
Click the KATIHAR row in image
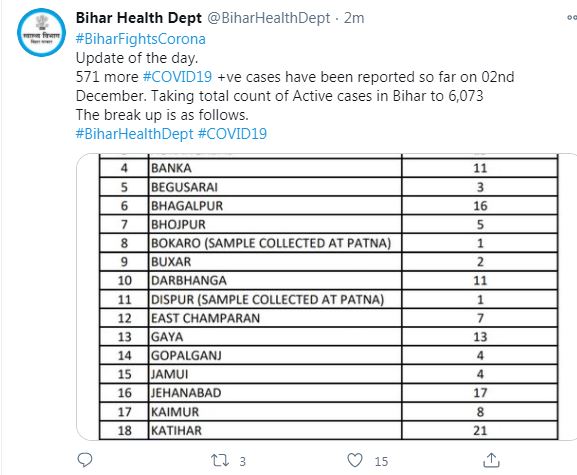[328, 430]
